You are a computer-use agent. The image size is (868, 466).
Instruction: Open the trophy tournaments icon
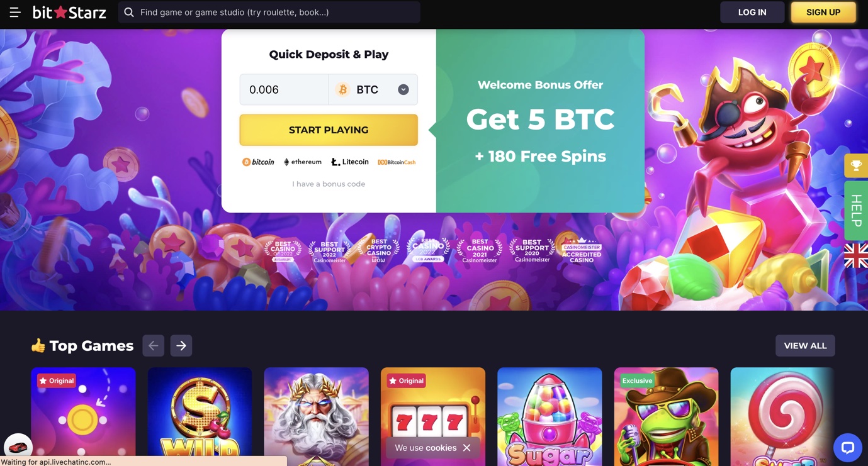coord(856,166)
